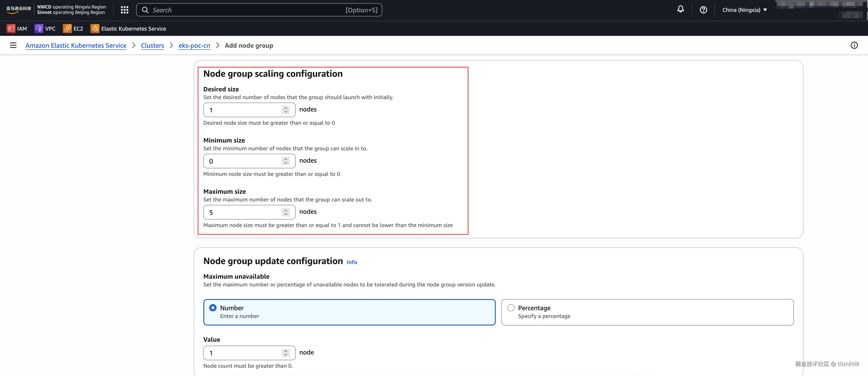Click the IAM service shortcut icon
Screen dimensions: 868x376
(11, 29)
